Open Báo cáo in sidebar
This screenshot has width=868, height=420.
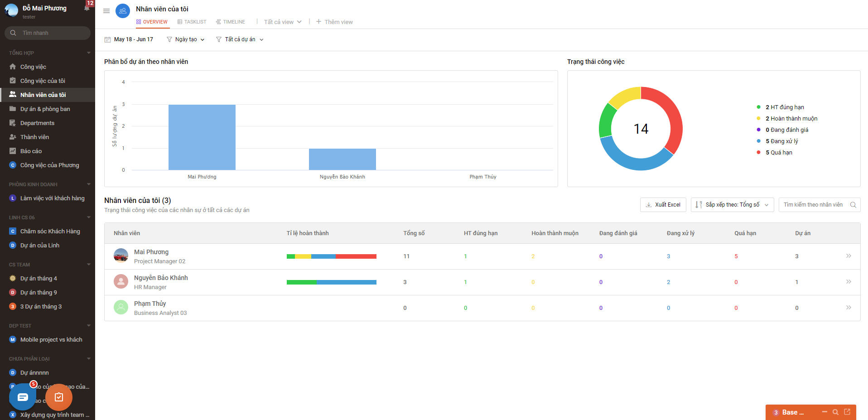[48, 151]
